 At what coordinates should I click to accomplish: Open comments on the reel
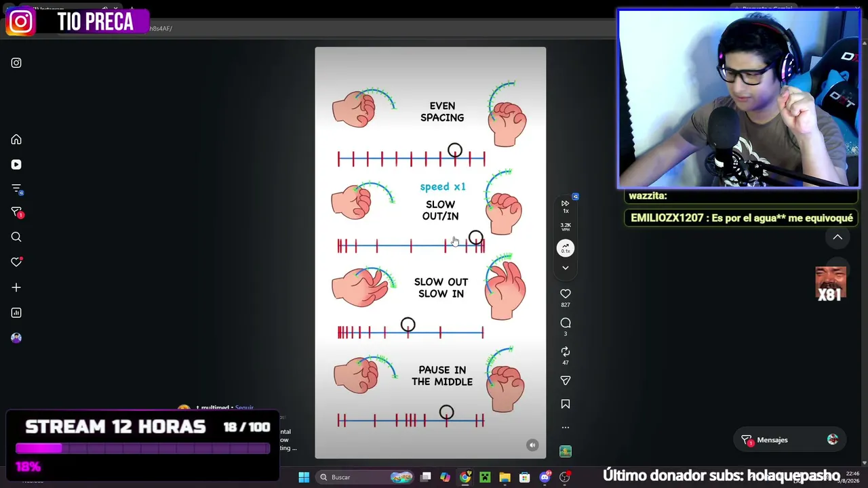click(566, 323)
